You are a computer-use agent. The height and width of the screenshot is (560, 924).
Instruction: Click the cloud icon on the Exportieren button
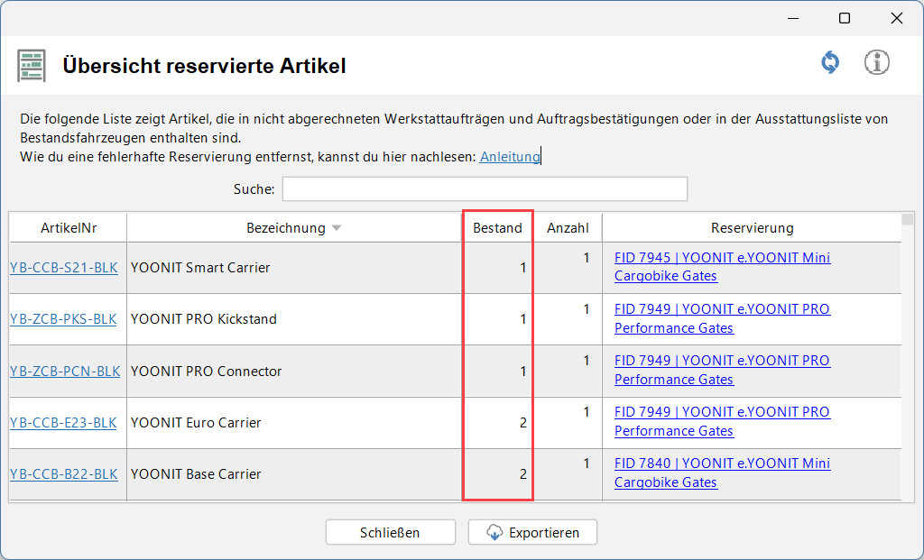coord(494,532)
